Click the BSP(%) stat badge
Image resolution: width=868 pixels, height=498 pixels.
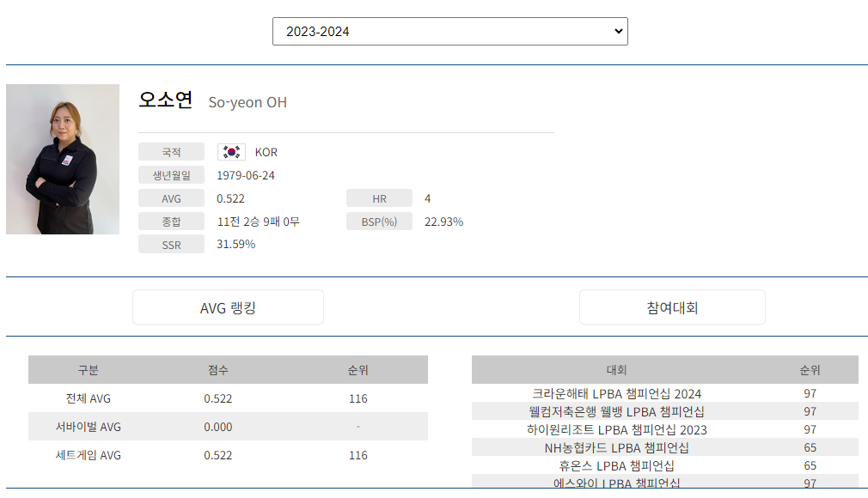click(x=379, y=221)
